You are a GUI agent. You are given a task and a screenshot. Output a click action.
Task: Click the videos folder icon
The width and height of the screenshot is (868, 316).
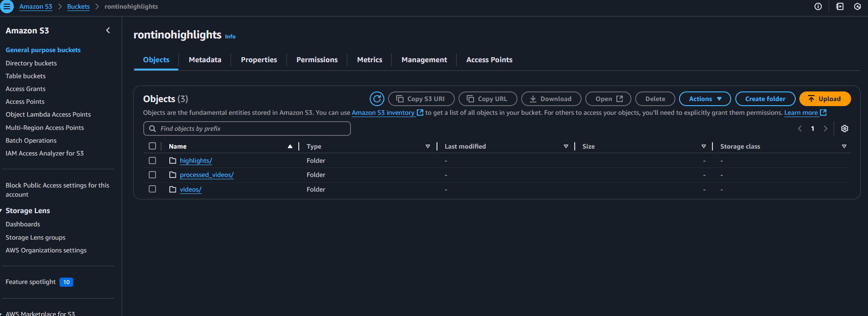pyautogui.click(x=173, y=189)
